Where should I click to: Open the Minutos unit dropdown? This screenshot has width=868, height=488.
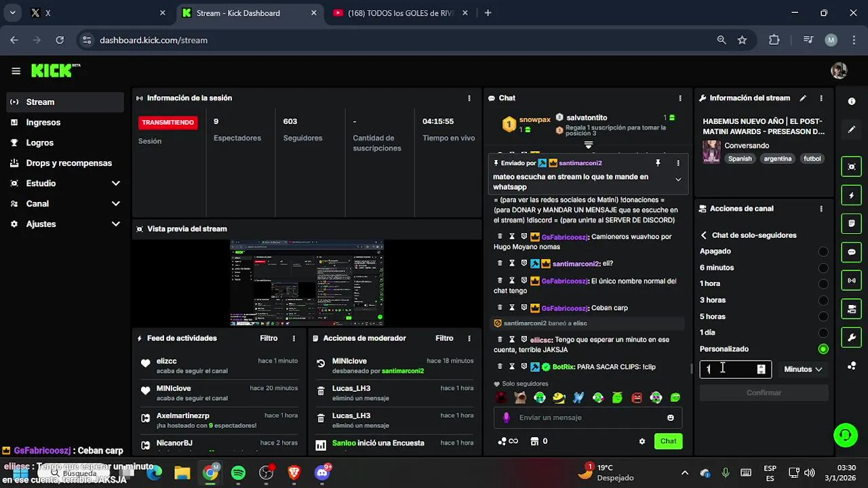pos(803,369)
